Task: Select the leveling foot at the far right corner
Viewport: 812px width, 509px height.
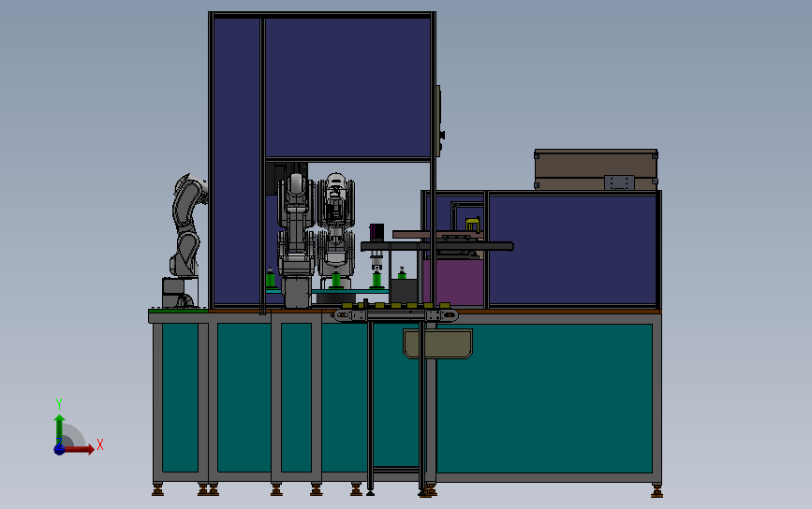Action: pos(657,491)
